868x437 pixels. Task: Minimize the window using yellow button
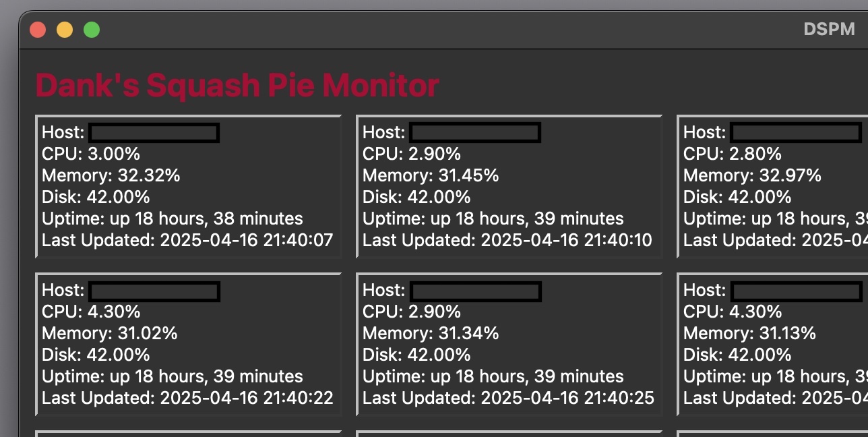pos(65,30)
